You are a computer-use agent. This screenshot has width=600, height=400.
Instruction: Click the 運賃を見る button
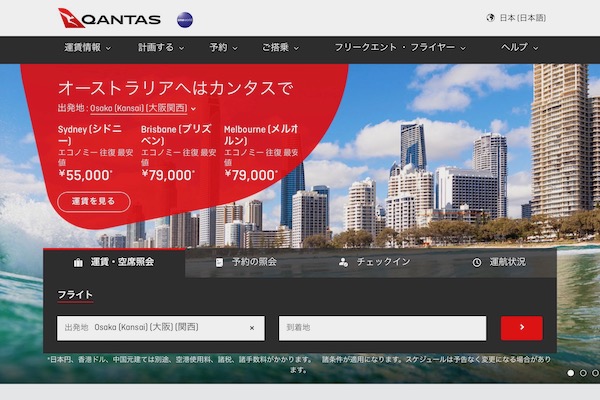(x=94, y=201)
